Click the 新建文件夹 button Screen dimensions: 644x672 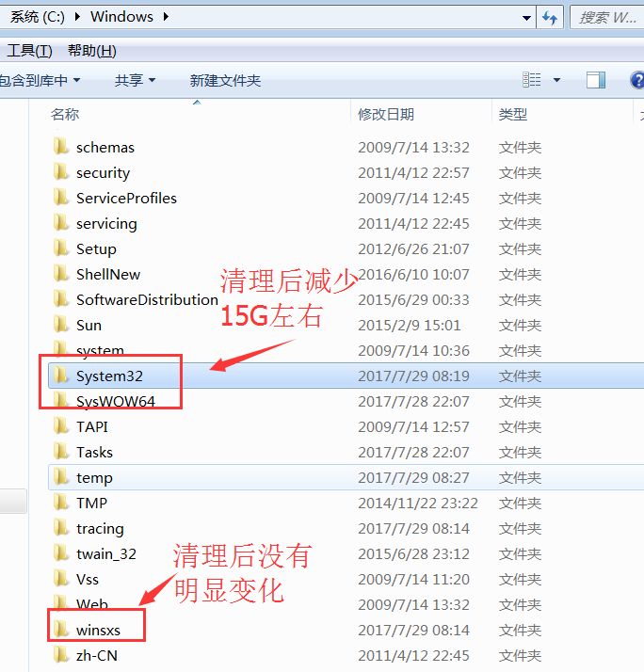225,80
